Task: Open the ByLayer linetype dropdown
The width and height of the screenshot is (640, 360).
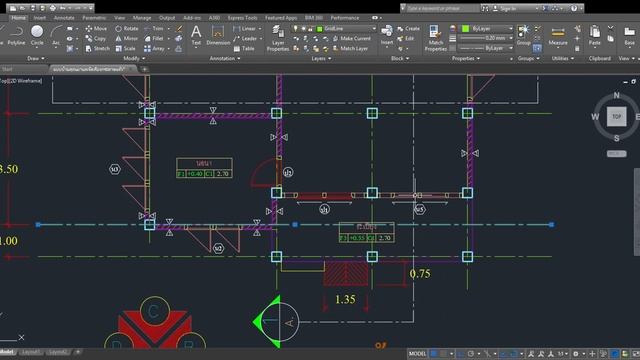Action: coord(485,48)
